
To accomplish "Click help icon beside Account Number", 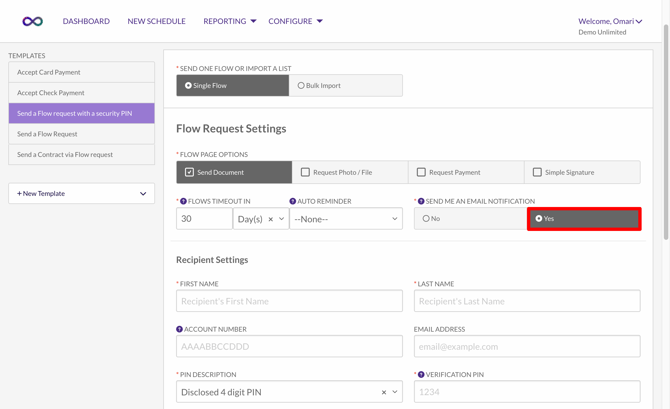I will tap(180, 329).
